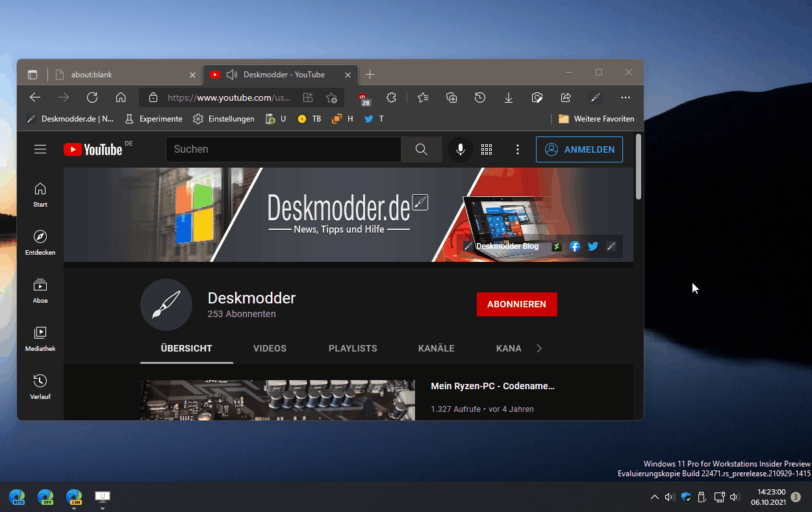
Task: Open the Edge profile brush avatar
Action: click(x=596, y=97)
